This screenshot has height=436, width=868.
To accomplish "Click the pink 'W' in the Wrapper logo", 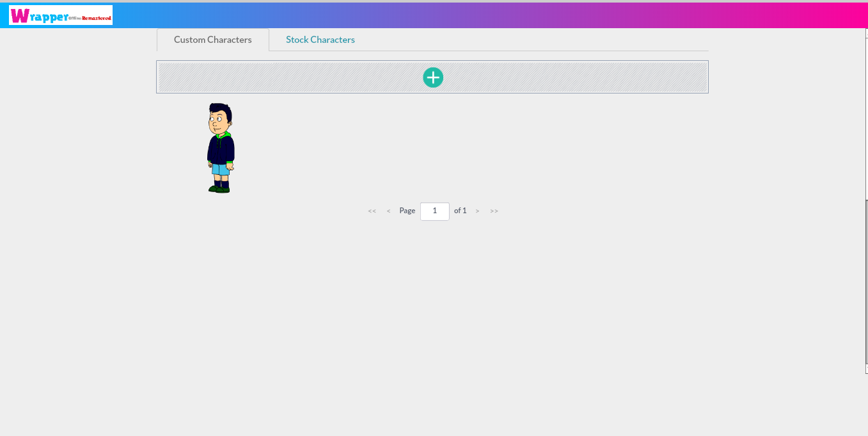I will click(19, 15).
